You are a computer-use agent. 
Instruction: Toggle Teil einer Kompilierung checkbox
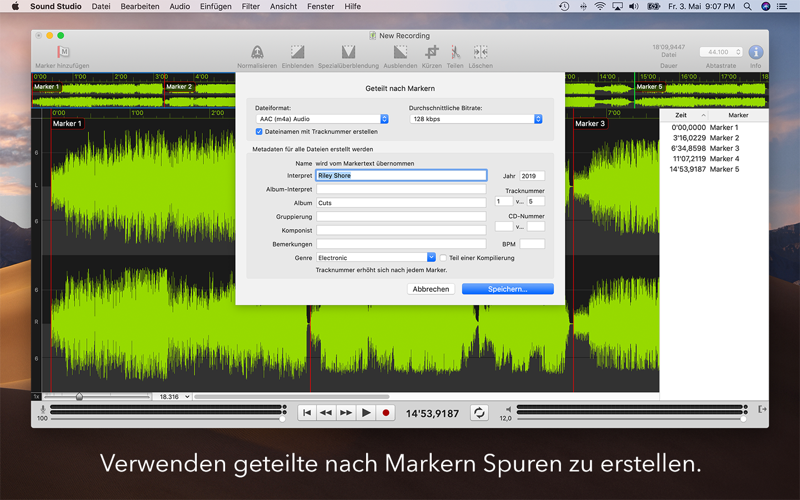click(443, 258)
